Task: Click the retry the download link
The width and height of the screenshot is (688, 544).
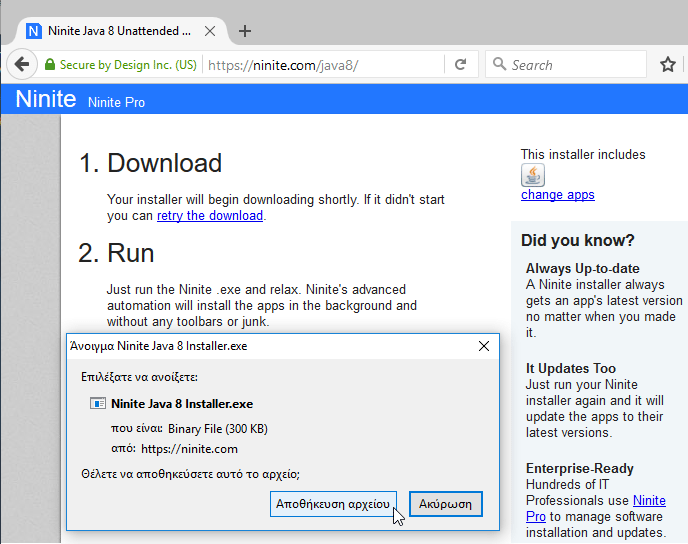Action: coord(210,216)
